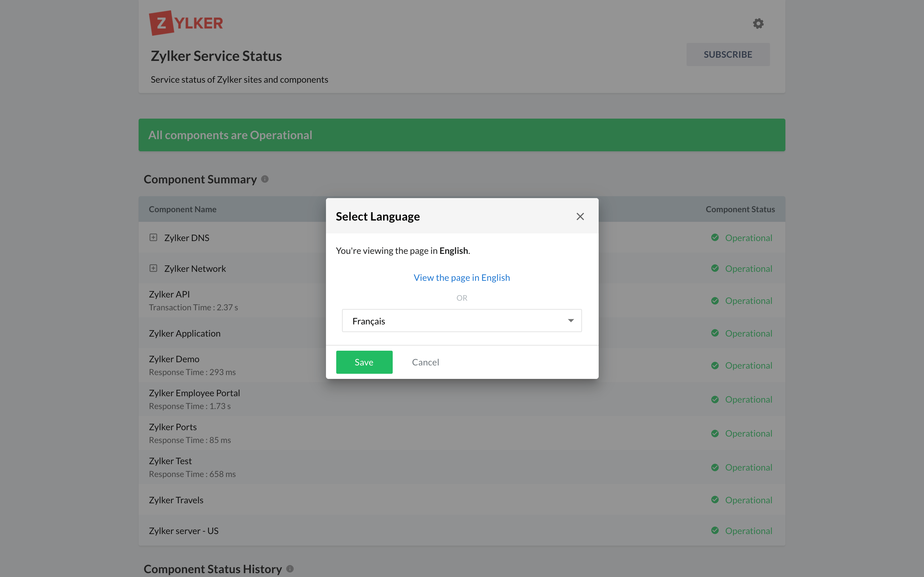Click the Zylker Ports operational checkmark icon
The width and height of the screenshot is (924, 577).
click(715, 433)
